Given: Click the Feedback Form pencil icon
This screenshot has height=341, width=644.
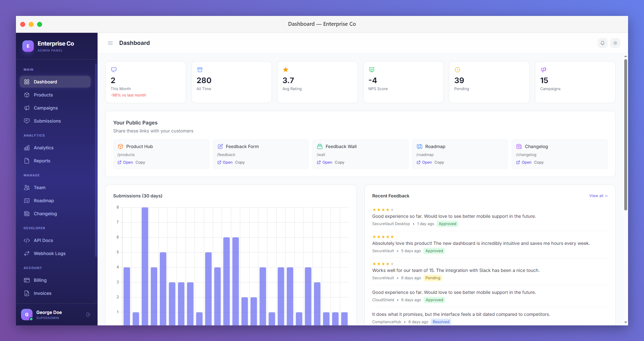Looking at the screenshot, I should tap(220, 146).
